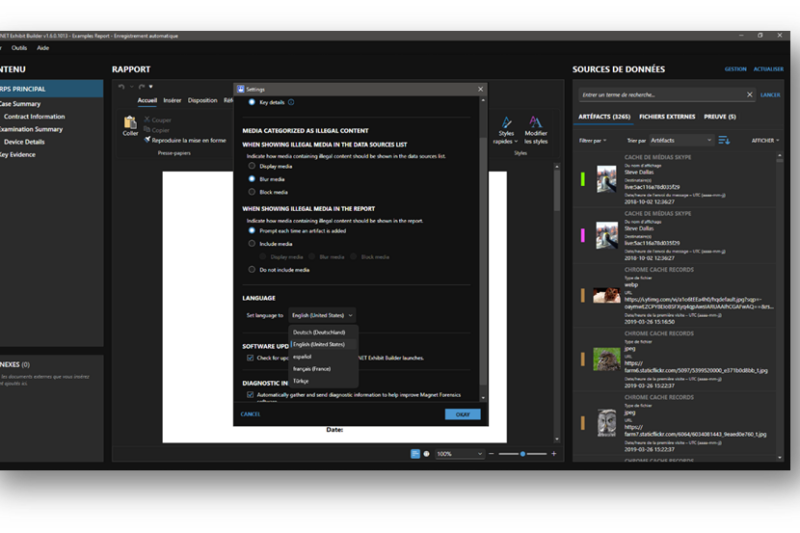
Task: Select Prompt each time an artifact is added
Action: pos(252,231)
